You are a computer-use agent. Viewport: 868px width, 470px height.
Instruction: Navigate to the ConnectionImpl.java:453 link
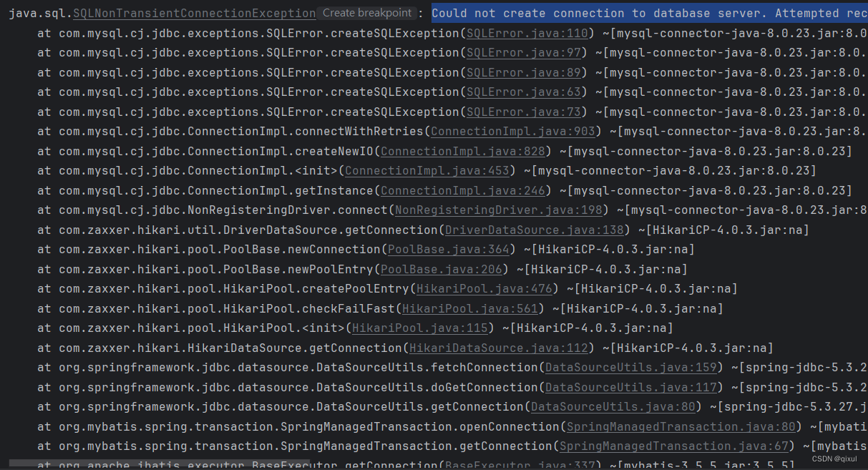click(x=426, y=171)
